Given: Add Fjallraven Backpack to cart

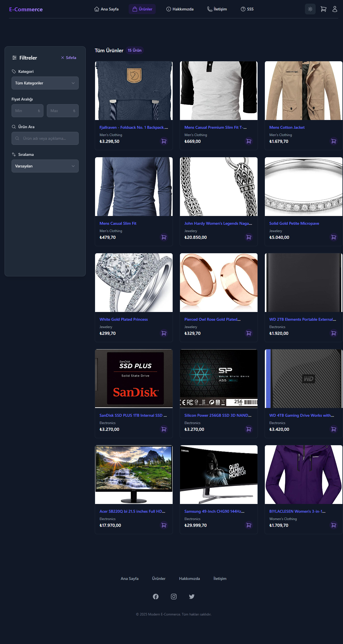Looking at the screenshot, I should pos(164,141).
